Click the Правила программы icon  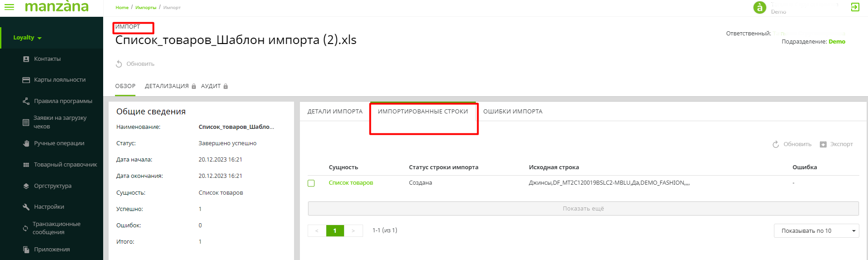[26, 101]
